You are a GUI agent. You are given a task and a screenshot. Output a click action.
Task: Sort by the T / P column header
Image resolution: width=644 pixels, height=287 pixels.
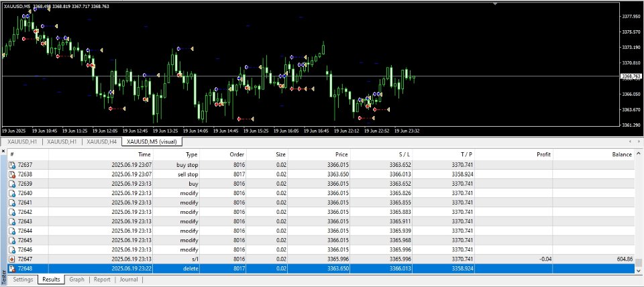coord(444,155)
